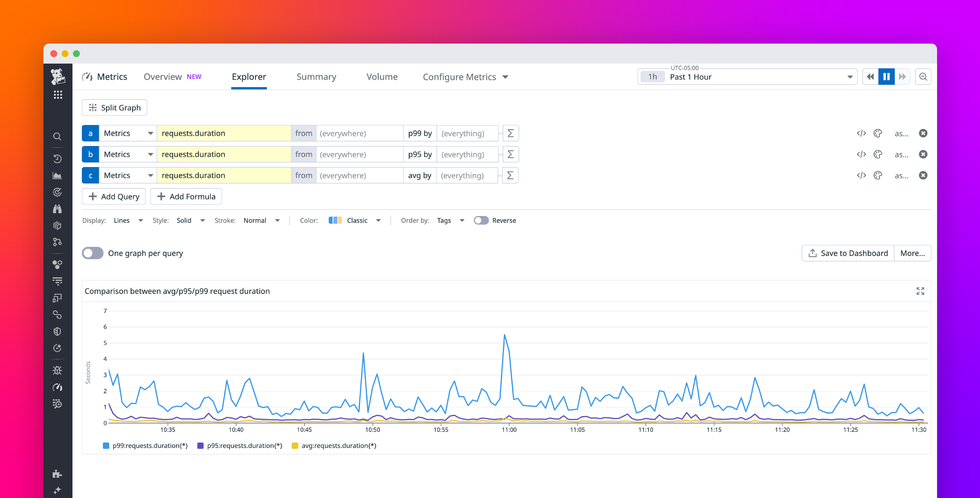The height and width of the screenshot is (498, 980).
Task: Open the color palette picker for query b
Action: 878,154
